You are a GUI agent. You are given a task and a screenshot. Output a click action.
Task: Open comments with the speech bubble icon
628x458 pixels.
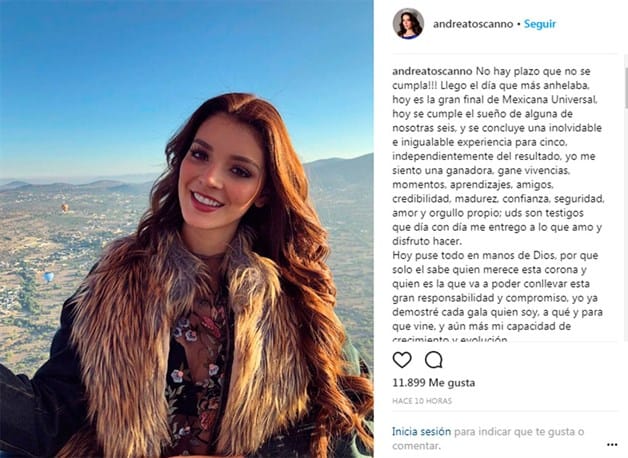[x=433, y=360]
